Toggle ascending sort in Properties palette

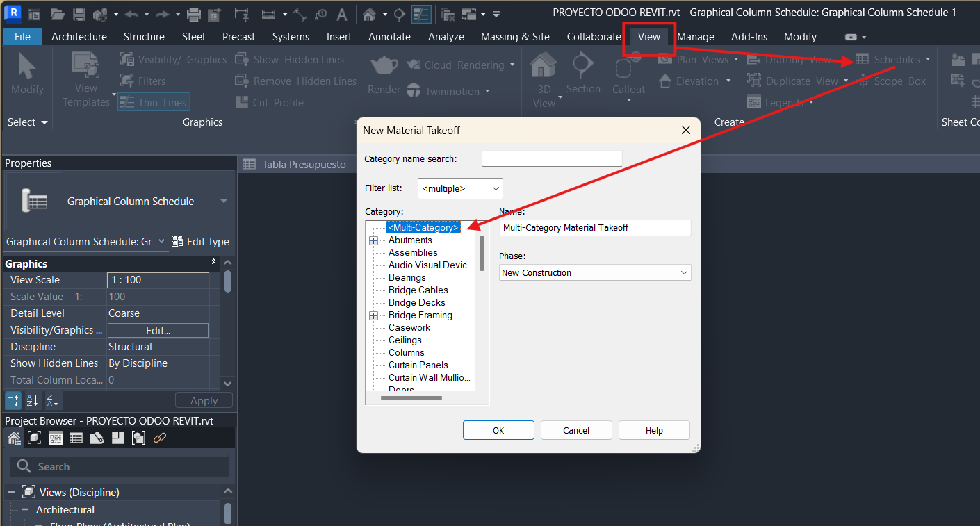(32, 400)
